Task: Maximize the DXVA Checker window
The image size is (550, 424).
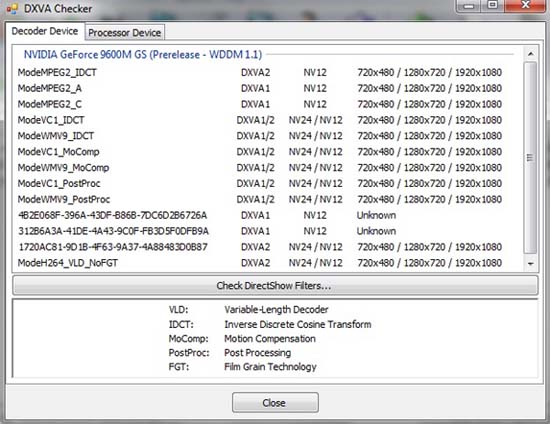Action: click(x=493, y=5)
